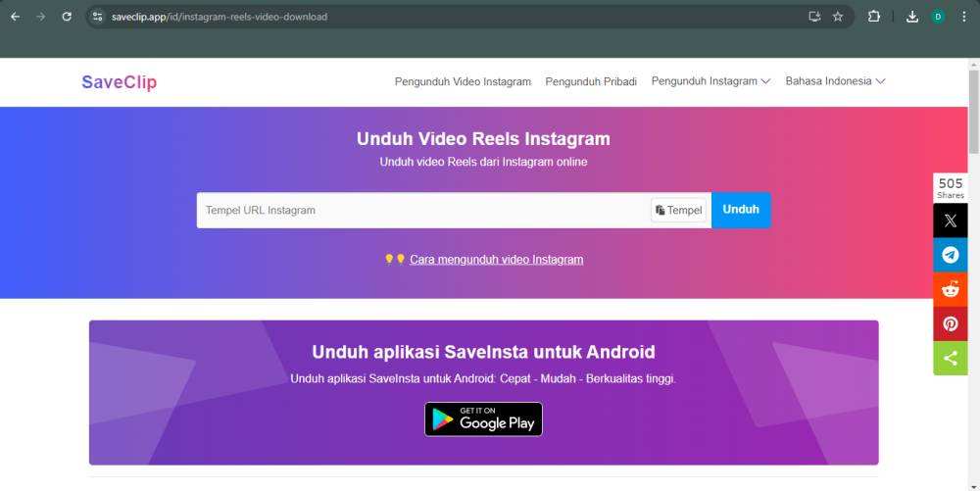Share page on X (Twitter)
Image resolution: width=980 pixels, height=491 pixels.
951,221
